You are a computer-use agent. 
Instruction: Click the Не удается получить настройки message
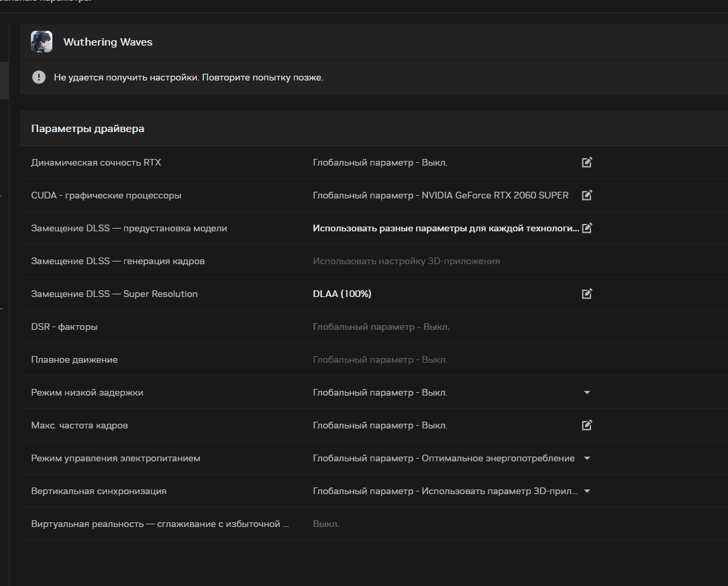point(189,78)
